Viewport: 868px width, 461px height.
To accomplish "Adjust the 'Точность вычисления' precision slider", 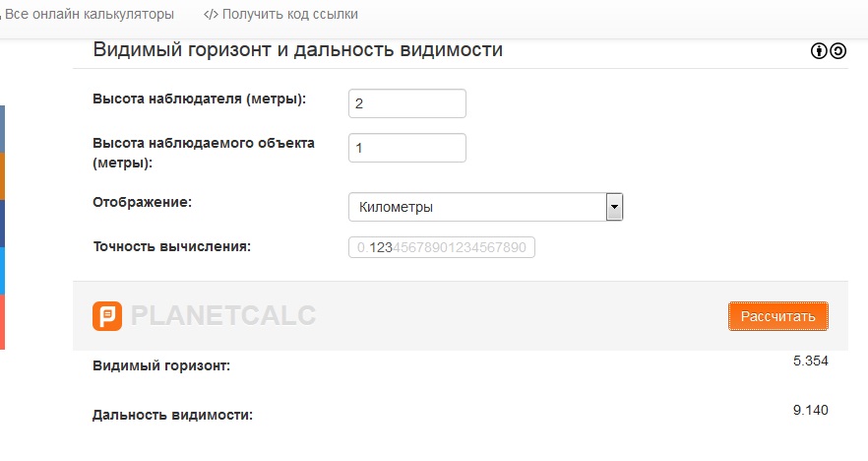I will 442,247.
